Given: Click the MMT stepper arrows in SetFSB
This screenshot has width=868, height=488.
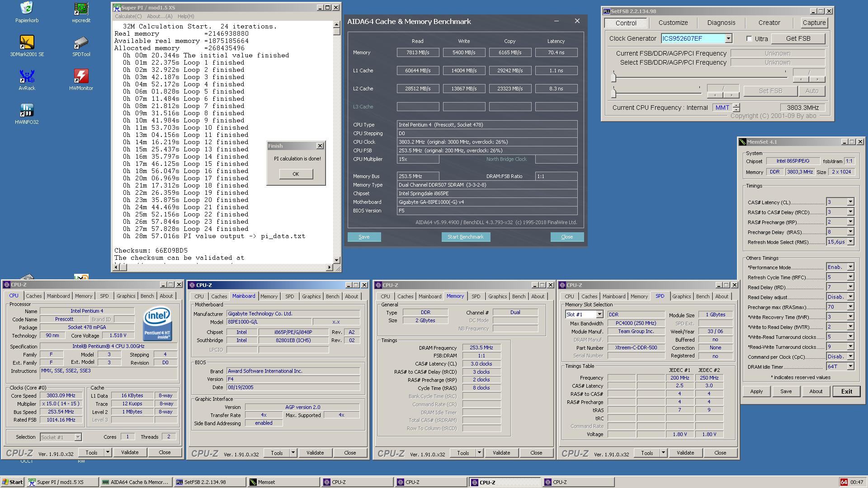Looking at the screenshot, I should [736, 108].
